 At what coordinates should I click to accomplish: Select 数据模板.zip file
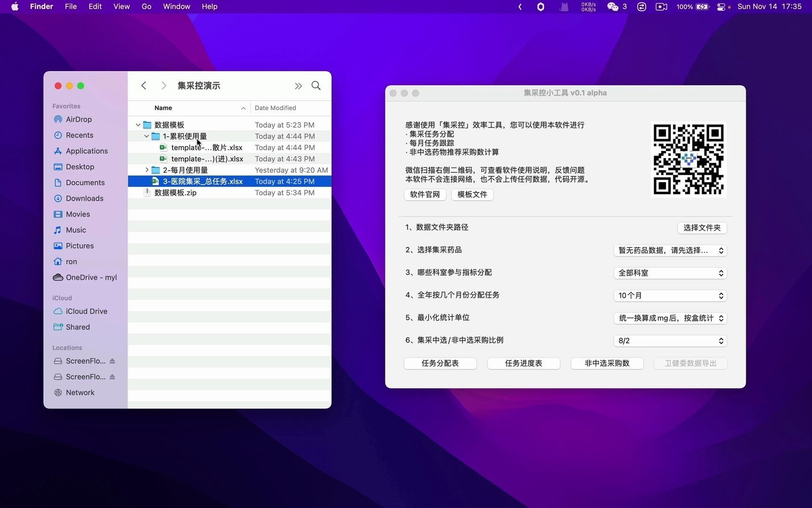click(229, 193)
